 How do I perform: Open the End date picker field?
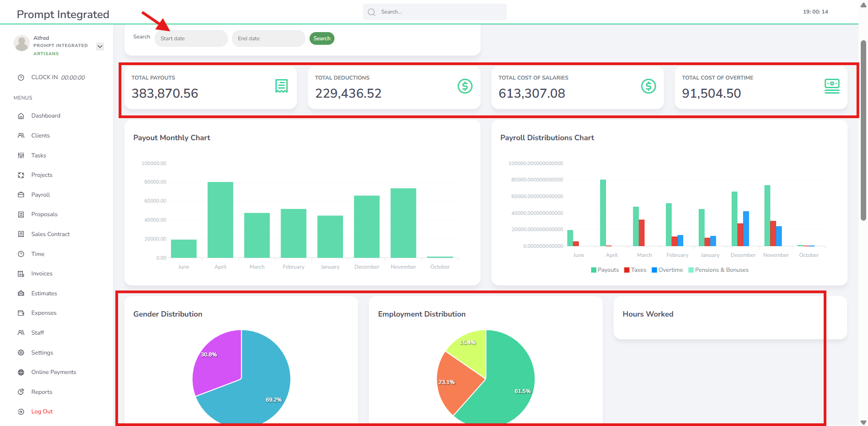[268, 38]
